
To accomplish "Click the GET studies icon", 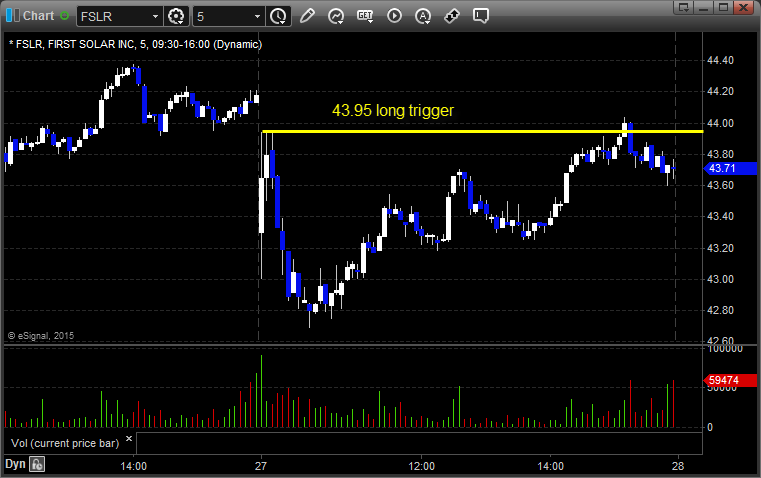I will (x=365, y=16).
